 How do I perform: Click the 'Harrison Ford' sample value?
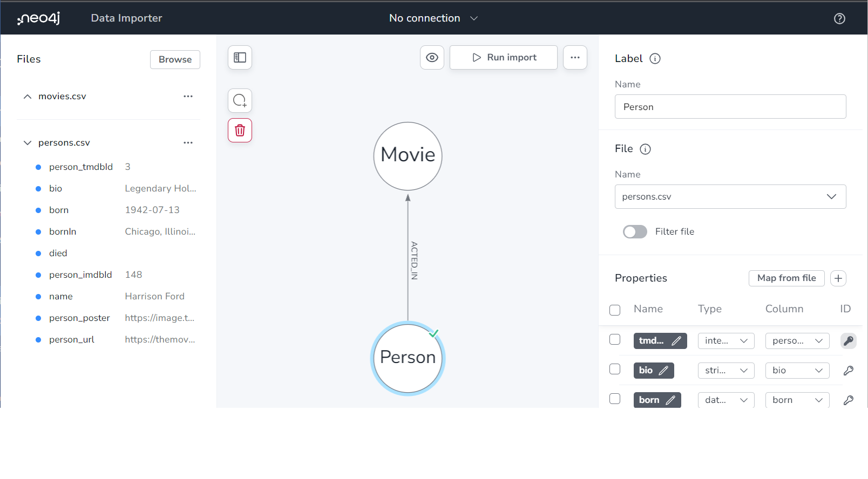155,296
